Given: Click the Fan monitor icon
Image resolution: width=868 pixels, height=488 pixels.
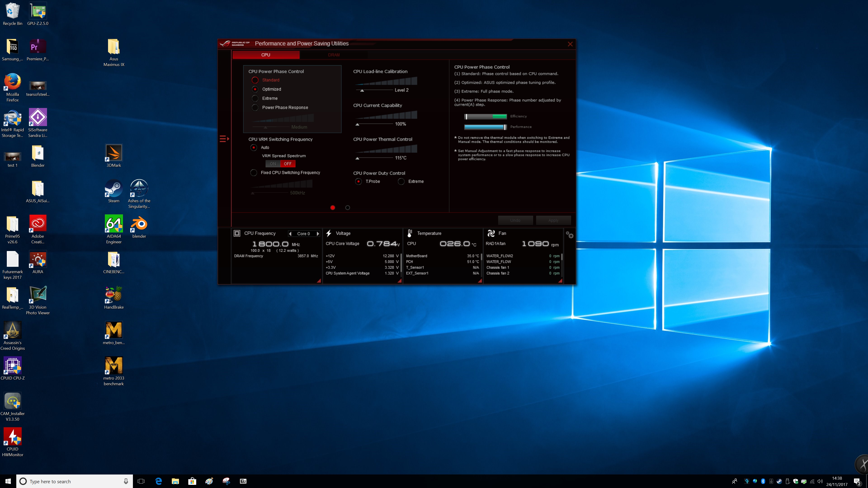Looking at the screenshot, I should (x=491, y=233).
